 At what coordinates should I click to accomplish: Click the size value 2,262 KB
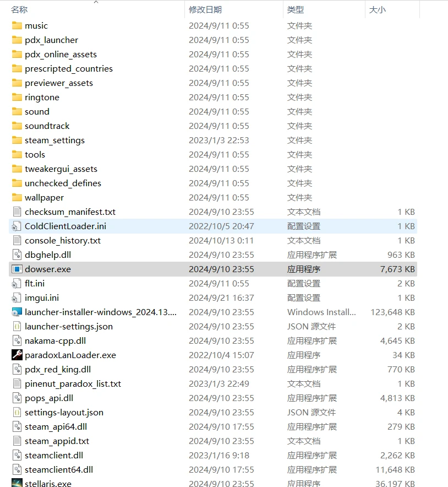[397, 455]
